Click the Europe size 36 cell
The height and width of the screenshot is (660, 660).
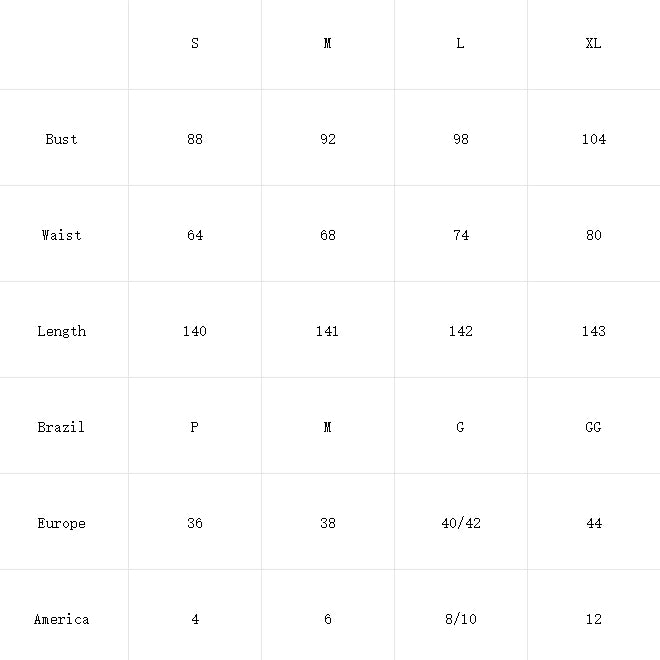click(195, 523)
